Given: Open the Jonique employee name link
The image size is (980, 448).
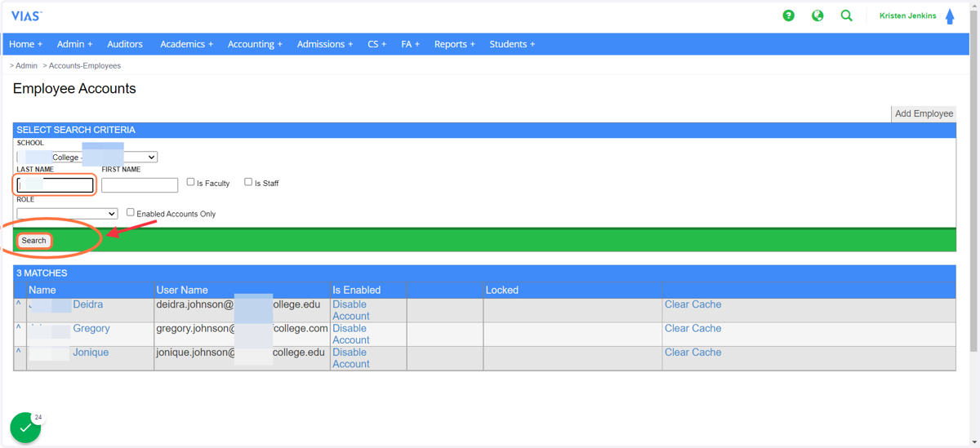Looking at the screenshot, I should point(90,353).
